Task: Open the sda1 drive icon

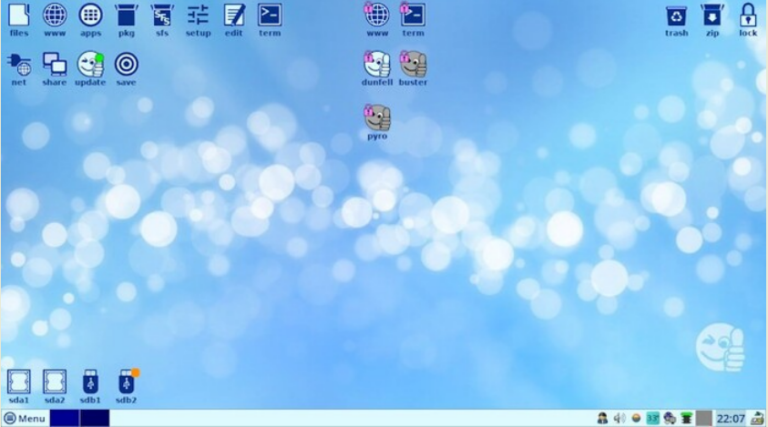Action: 19,382
